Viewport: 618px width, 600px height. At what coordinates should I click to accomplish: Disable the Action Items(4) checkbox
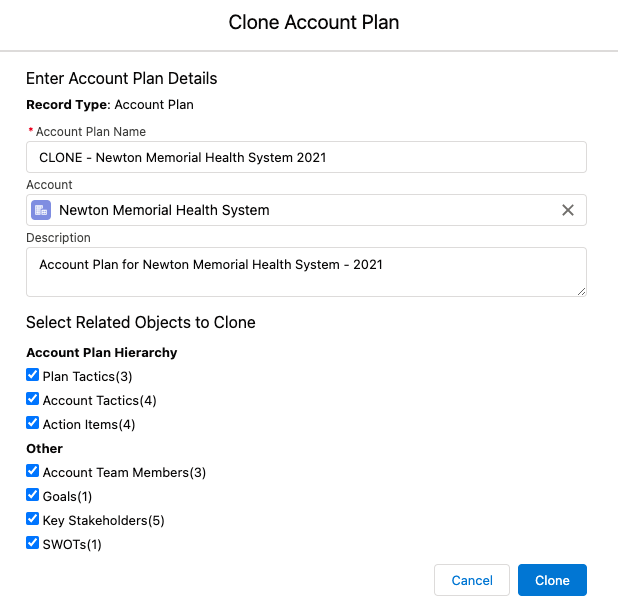click(33, 423)
